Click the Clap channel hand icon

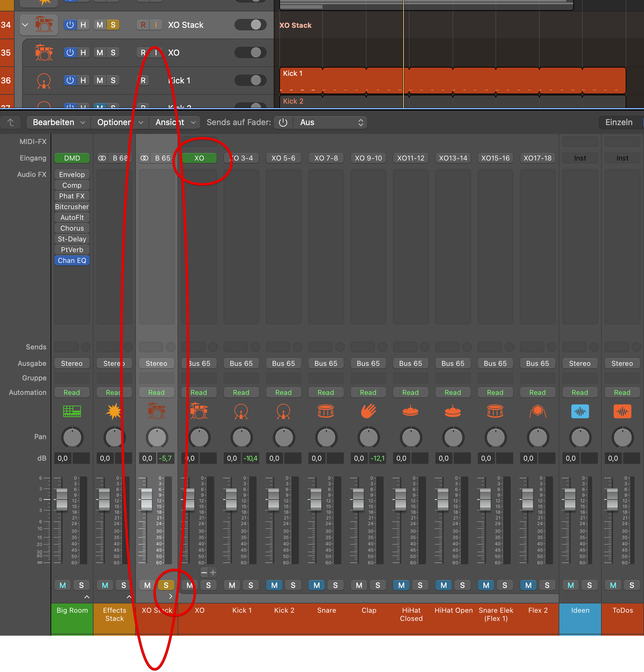point(368,411)
